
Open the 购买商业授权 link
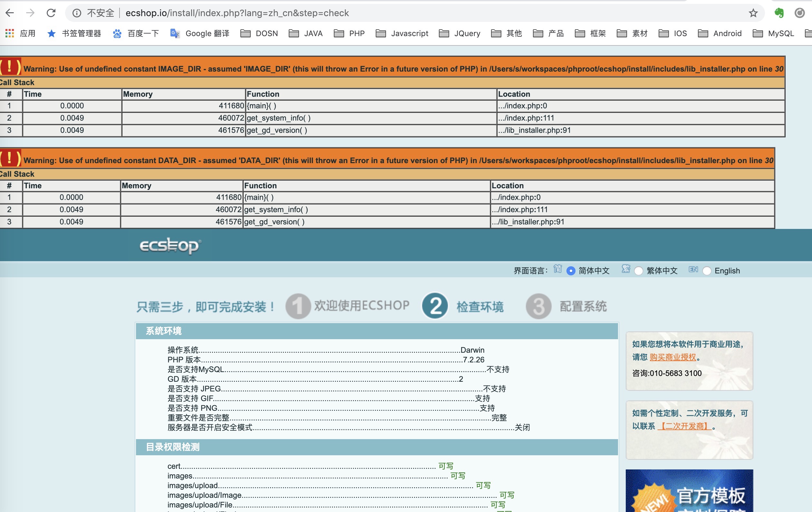click(673, 357)
